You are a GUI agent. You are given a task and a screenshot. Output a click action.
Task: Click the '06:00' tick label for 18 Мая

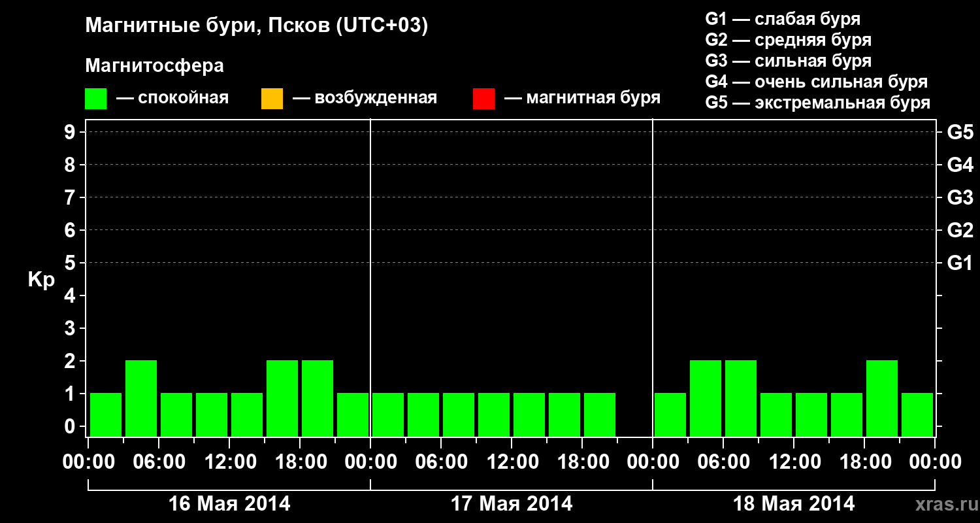point(723,462)
